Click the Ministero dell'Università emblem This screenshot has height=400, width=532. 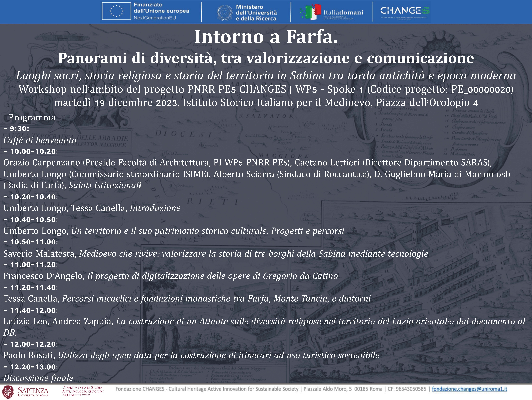[225, 13]
